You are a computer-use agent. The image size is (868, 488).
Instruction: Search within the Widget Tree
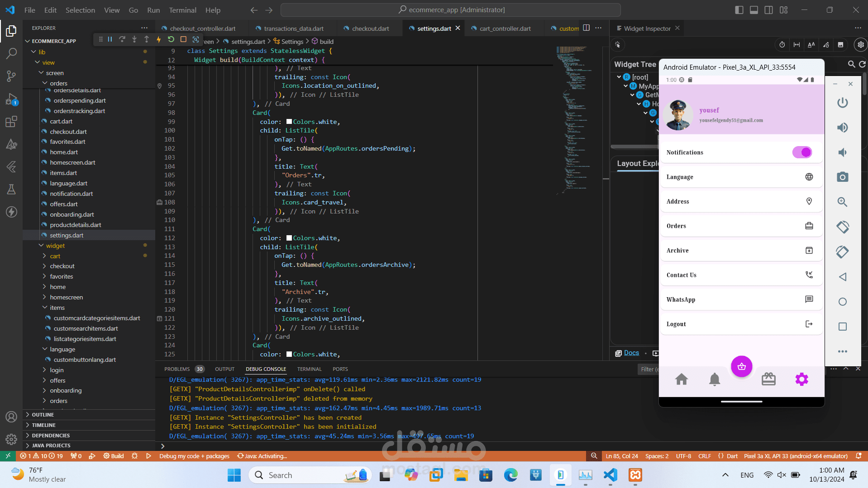(x=851, y=64)
